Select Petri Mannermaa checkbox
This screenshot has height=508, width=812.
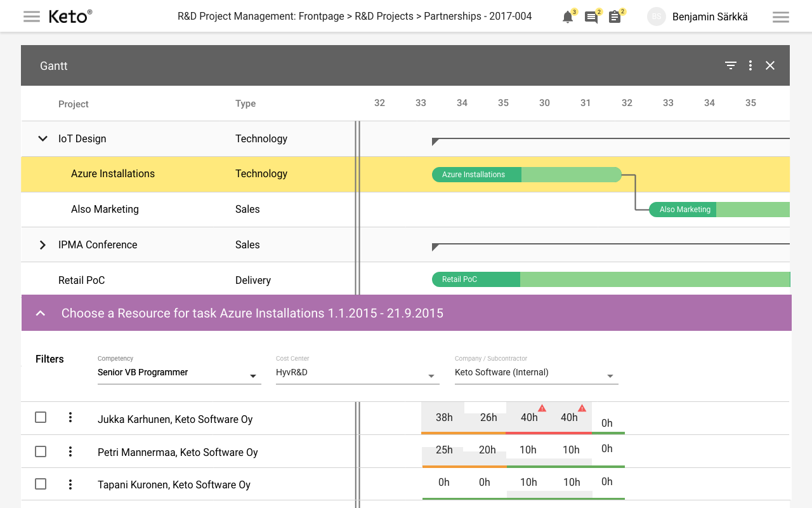(x=41, y=451)
